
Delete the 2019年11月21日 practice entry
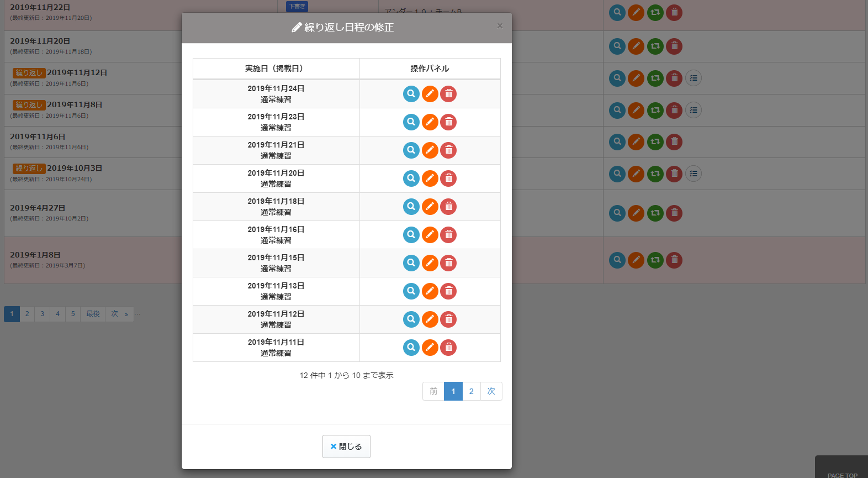click(448, 150)
